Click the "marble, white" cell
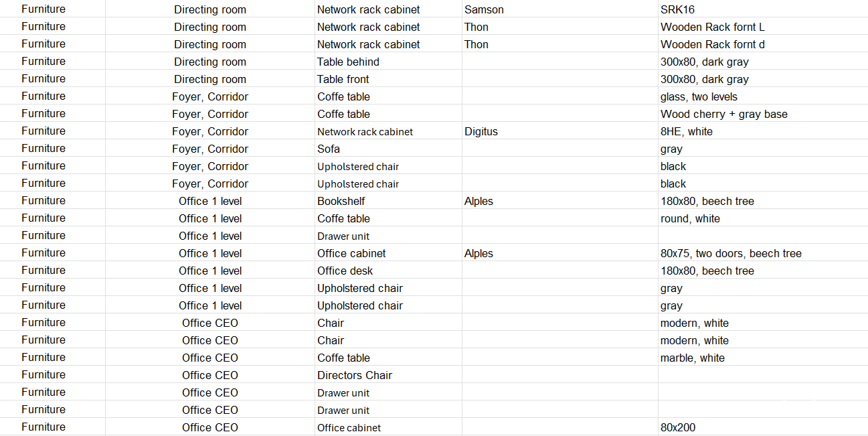 click(x=692, y=358)
